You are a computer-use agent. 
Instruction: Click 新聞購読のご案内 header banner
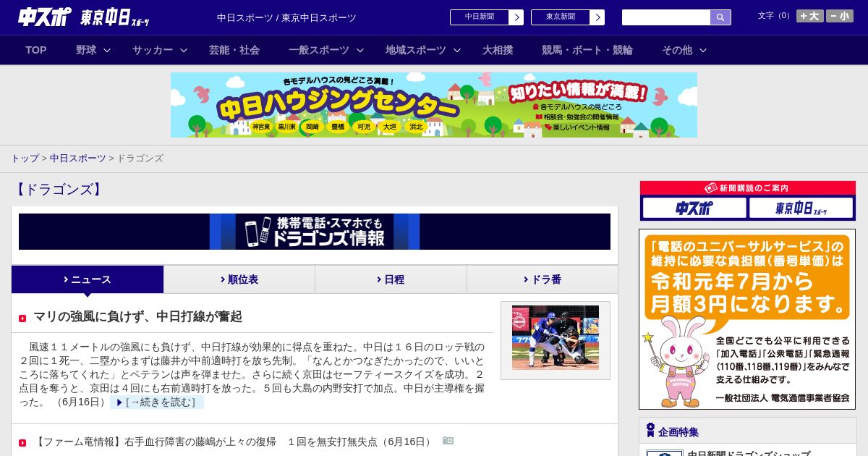click(748, 188)
